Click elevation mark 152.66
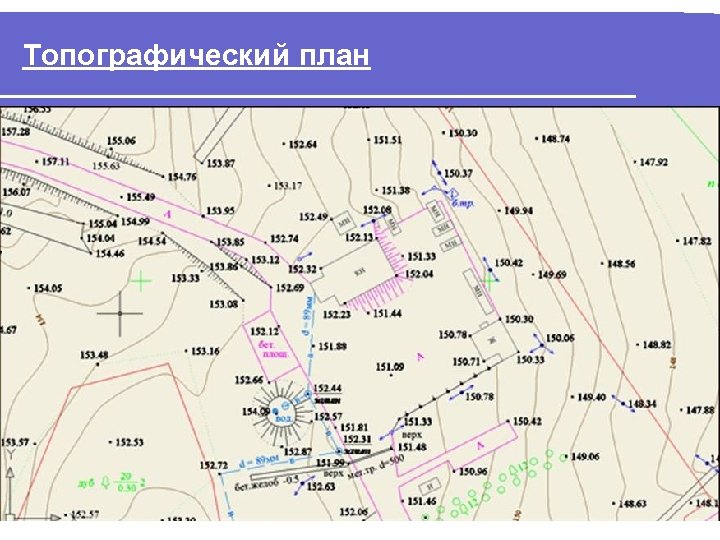The height and width of the screenshot is (540, 720). pos(249,380)
